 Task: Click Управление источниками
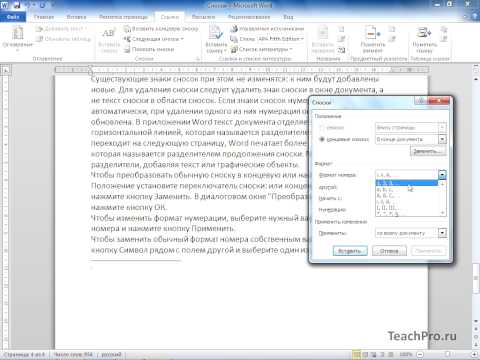pos(267,29)
